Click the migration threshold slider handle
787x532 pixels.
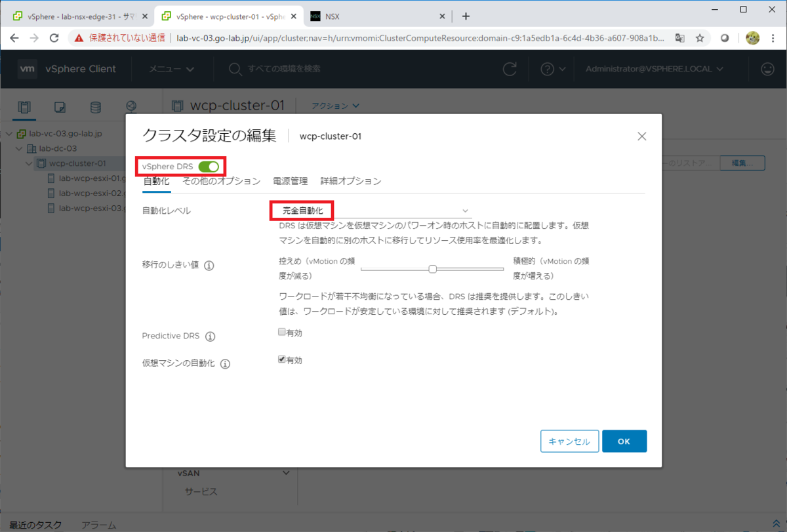pyautogui.click(x=433, y=268)
